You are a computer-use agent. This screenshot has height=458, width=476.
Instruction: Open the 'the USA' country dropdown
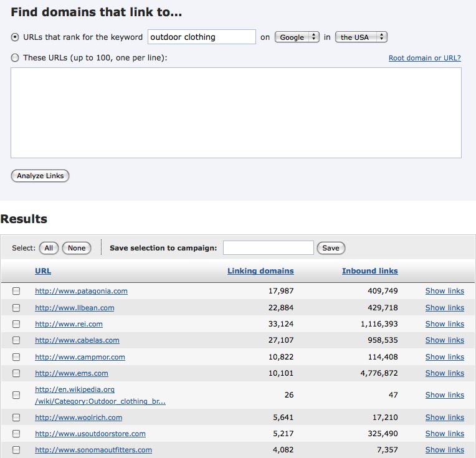361,37
